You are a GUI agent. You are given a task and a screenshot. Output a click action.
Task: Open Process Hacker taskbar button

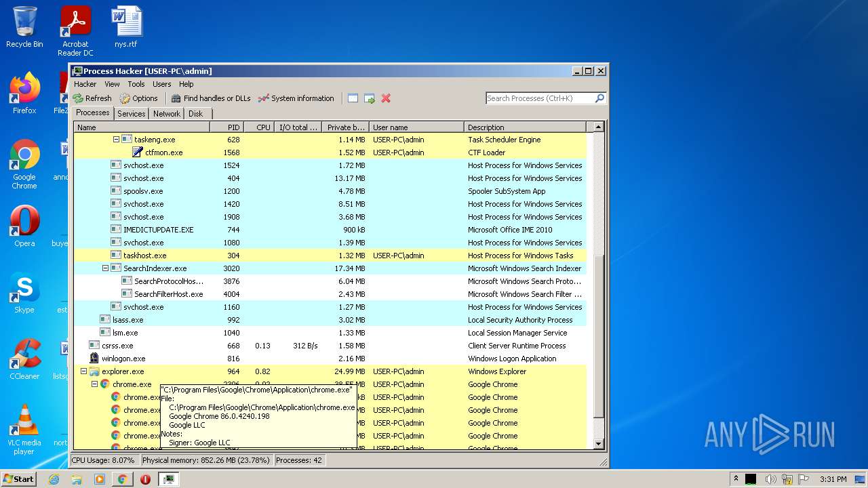[x=168, y=479]
